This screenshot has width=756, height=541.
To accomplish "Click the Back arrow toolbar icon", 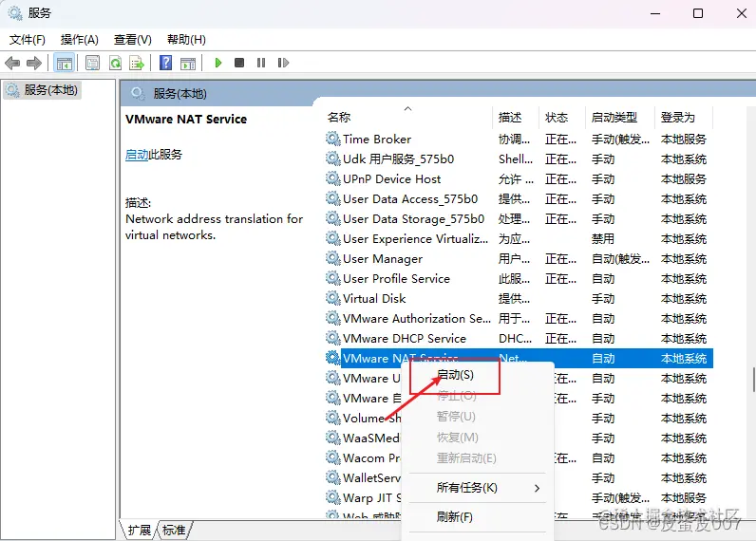I will (x=12, y=63).
